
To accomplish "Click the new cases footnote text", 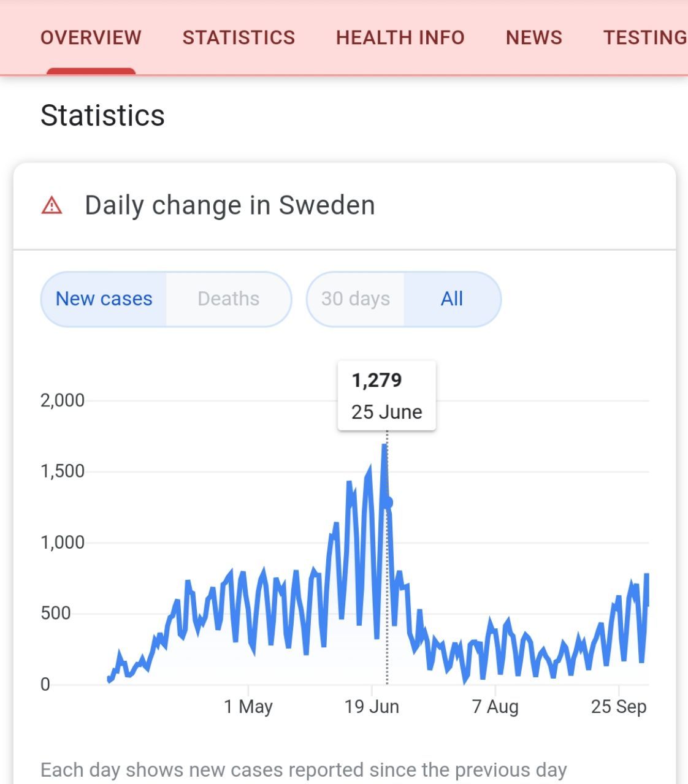I will 304,770.
